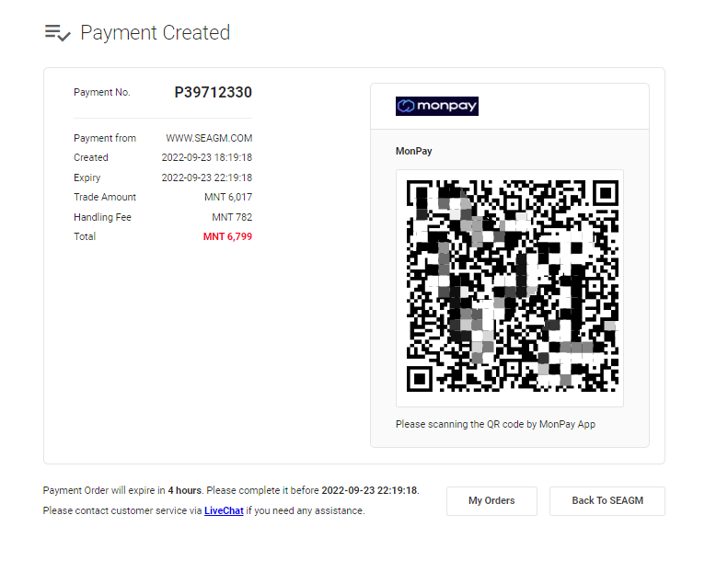Click the red total MNT 6,799
Image resolution: width=728 pixels, height=561 pixels.
click(227, 236)
